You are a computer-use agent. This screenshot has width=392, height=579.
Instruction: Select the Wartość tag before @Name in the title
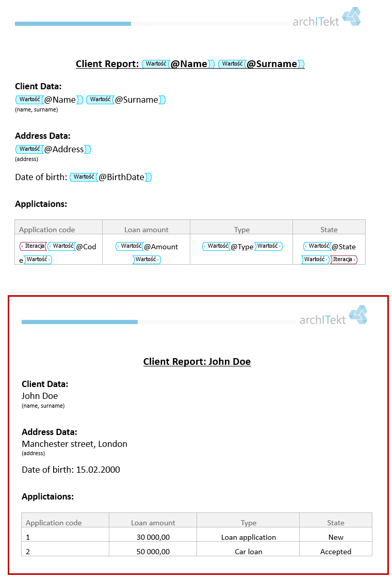[x=156, y=64]
